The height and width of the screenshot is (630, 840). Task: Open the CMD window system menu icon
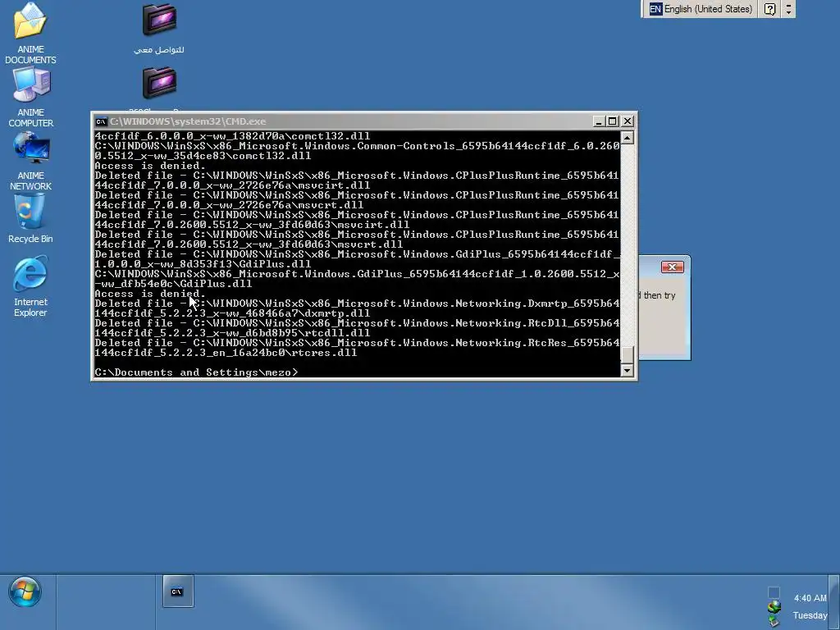(x=100, y=121)
